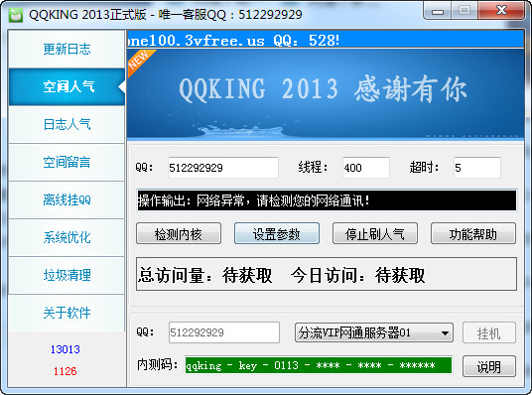Screen dimensions: 532x395
Task: Open 功能帮助 help button
Action: pos(473,233)
